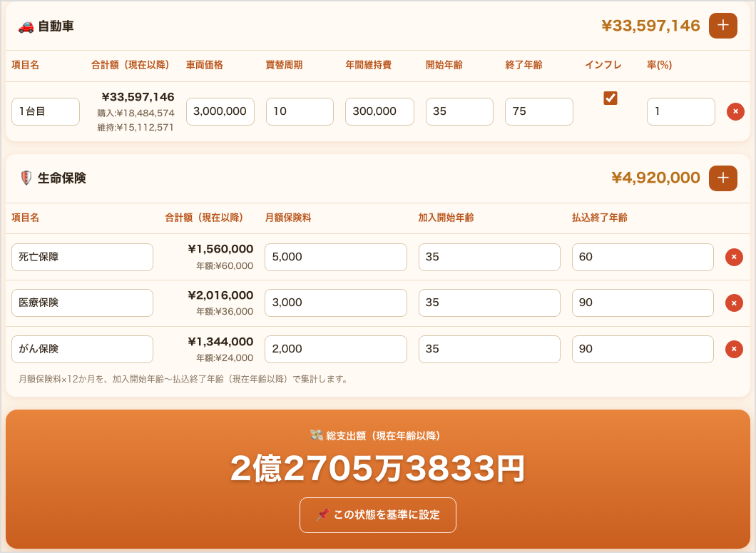Edit car 終了年齢 field showing 75
The height and width of the screenshot is (553, 756).
tap(538, 111)
